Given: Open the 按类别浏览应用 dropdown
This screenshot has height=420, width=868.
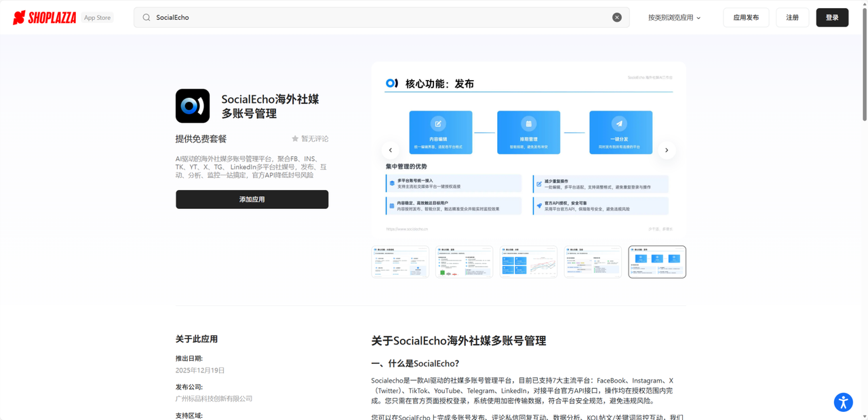Looking at the screenshot, I should tap(670, 17).
